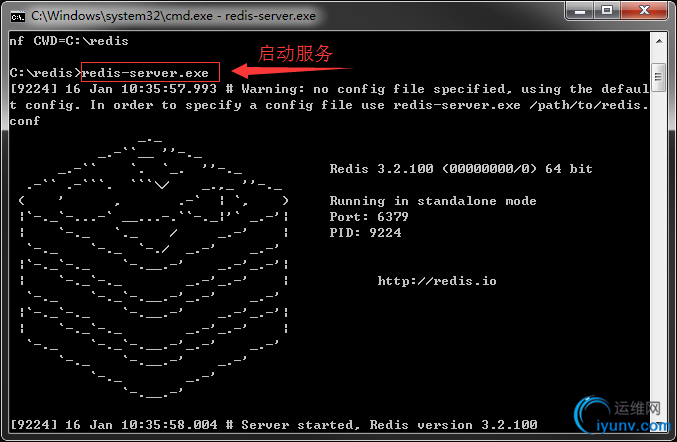Maximize the cmd.exe window
Image resolution: width=677 pixels, height=442 pixels.
(607, 10)
